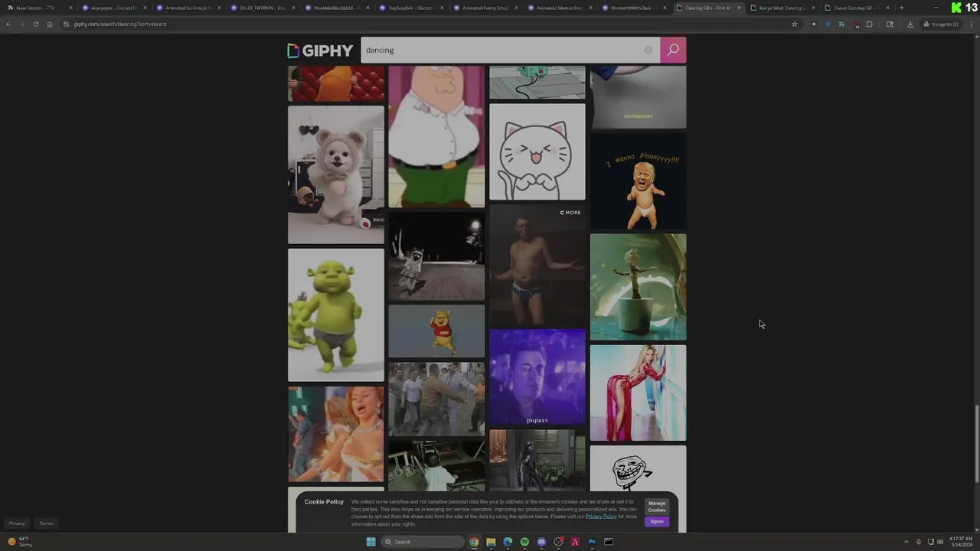Close the Dancing GIFs tab
Viewport: 980px width, 551px height.
tap(739, 8)
